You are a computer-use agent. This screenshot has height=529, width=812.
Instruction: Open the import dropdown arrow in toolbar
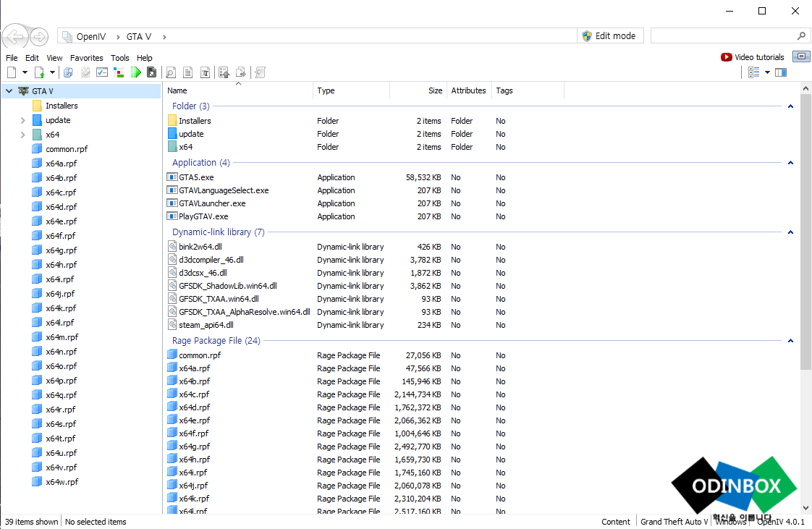(x=52, y=72)
